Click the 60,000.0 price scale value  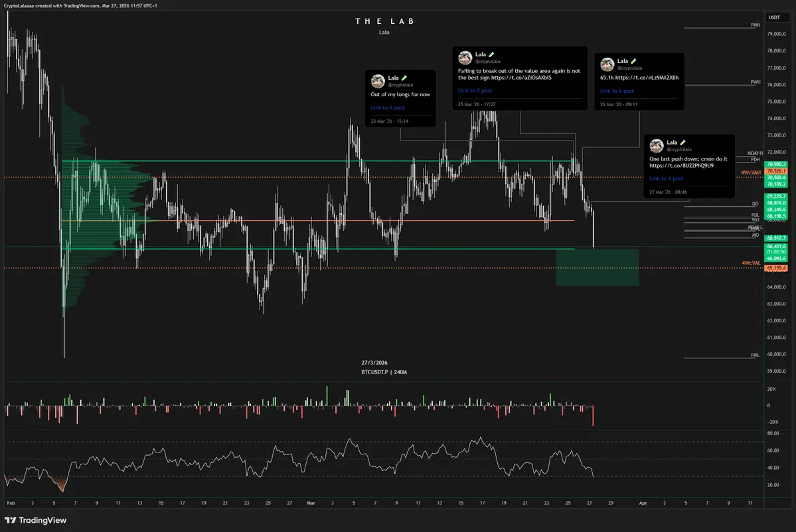point(776,354)
